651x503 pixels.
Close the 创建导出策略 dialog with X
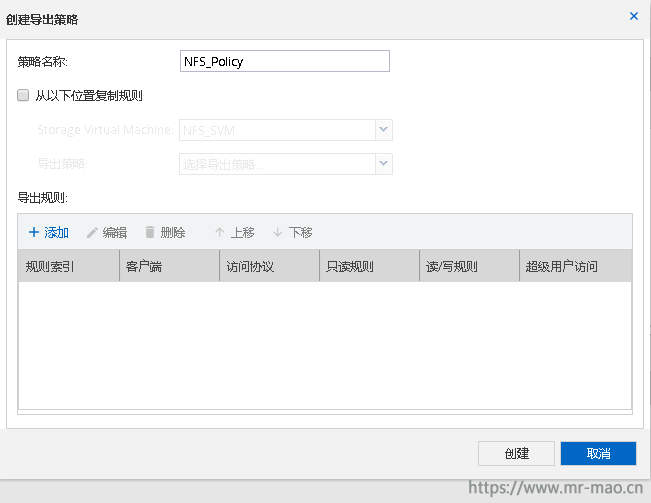pos(634,16)
